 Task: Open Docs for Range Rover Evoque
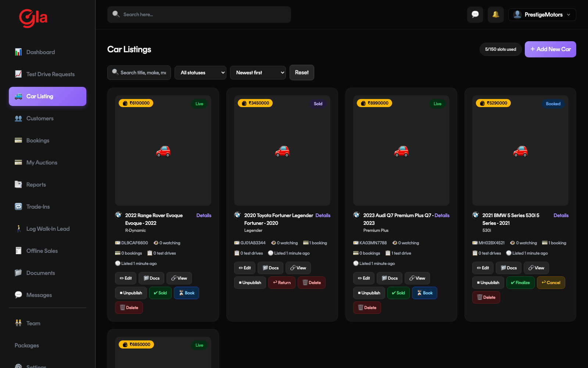(x=151, y=278)
